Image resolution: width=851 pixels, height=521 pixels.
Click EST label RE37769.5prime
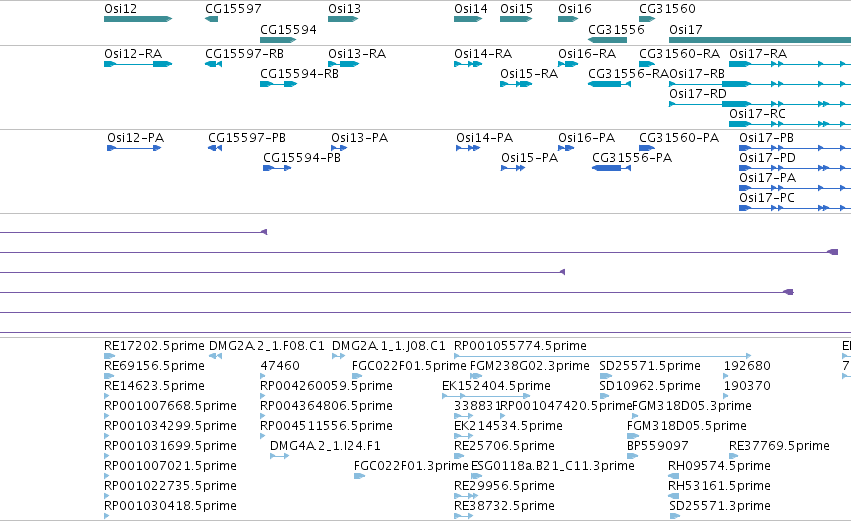pyautogui.click(x=779, y=446)
